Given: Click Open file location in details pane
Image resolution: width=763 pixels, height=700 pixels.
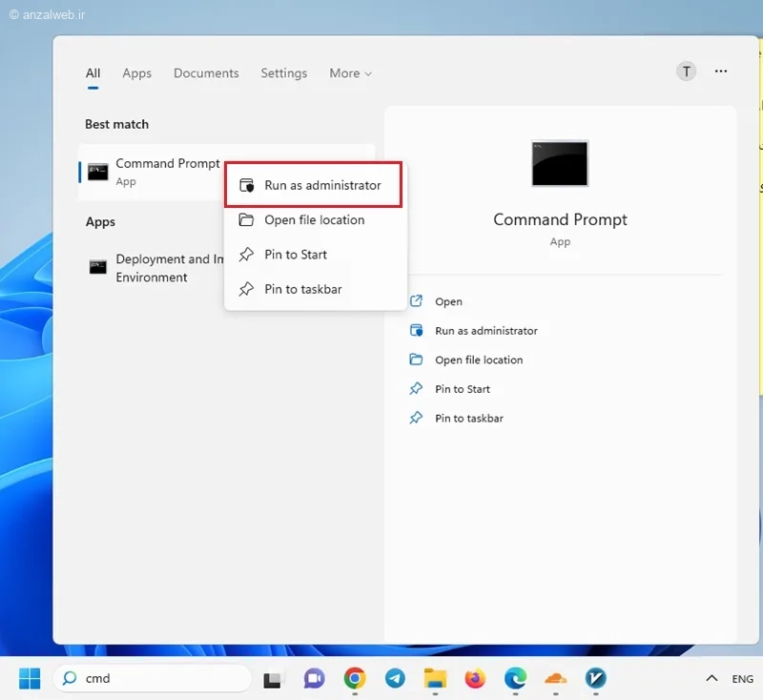Looking at the screenshot, I should [x=479, y=360].
